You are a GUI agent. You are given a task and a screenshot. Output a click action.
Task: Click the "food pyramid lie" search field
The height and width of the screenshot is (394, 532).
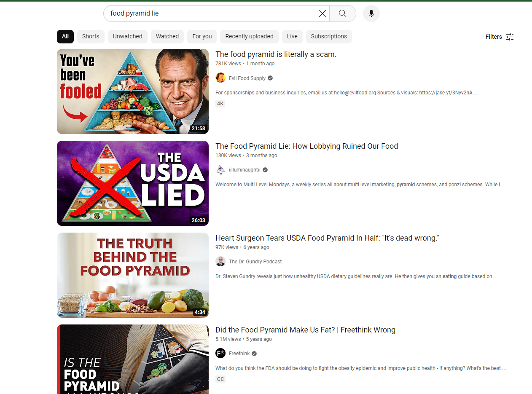pos(211,13)
